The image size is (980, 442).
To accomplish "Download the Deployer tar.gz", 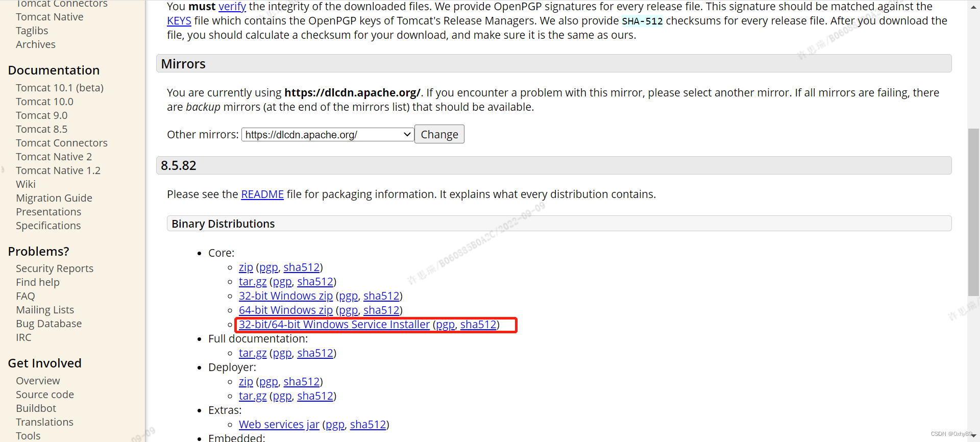I will tap(253, 396).
